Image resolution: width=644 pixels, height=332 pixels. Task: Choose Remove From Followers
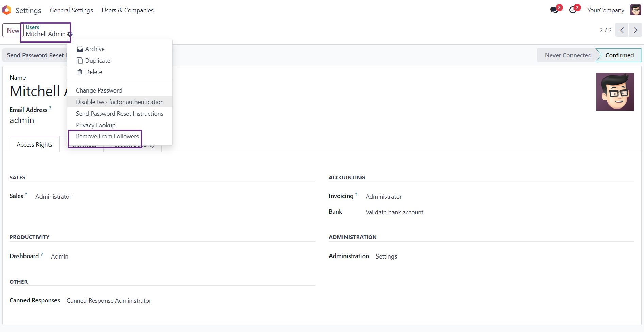(x=120, y=136)
